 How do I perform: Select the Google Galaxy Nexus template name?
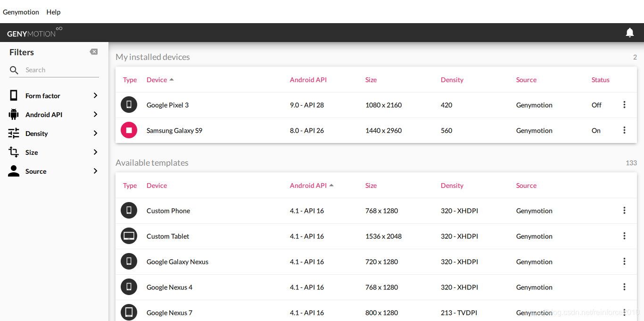(177, 262)
